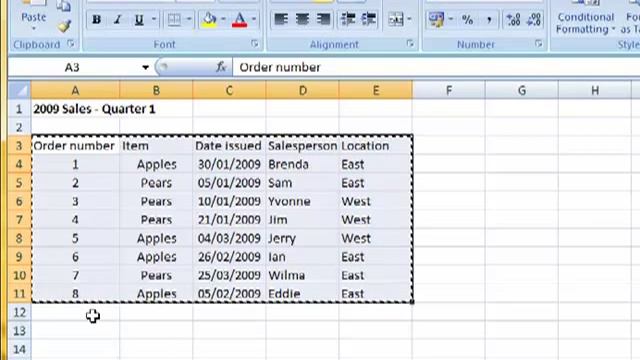Select cell with 'Yvonne'
The width and height of the screenshot is (640, 360).
click(302, 201)
